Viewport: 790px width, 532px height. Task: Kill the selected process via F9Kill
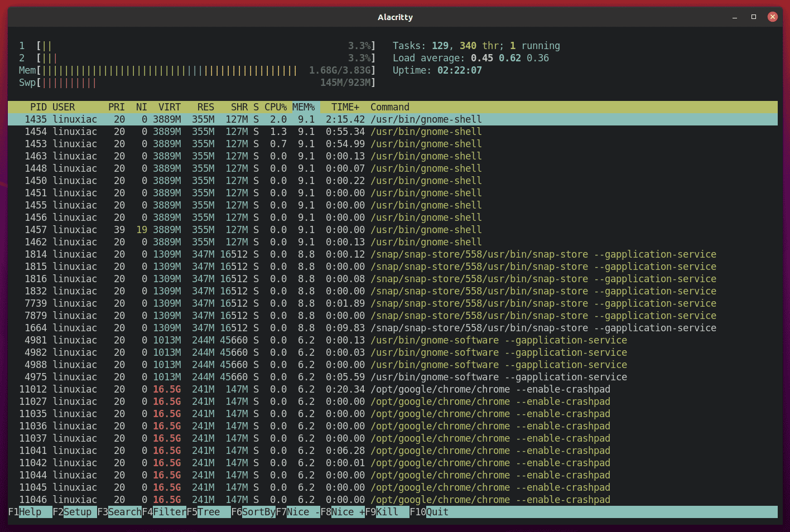click(383, 511)
